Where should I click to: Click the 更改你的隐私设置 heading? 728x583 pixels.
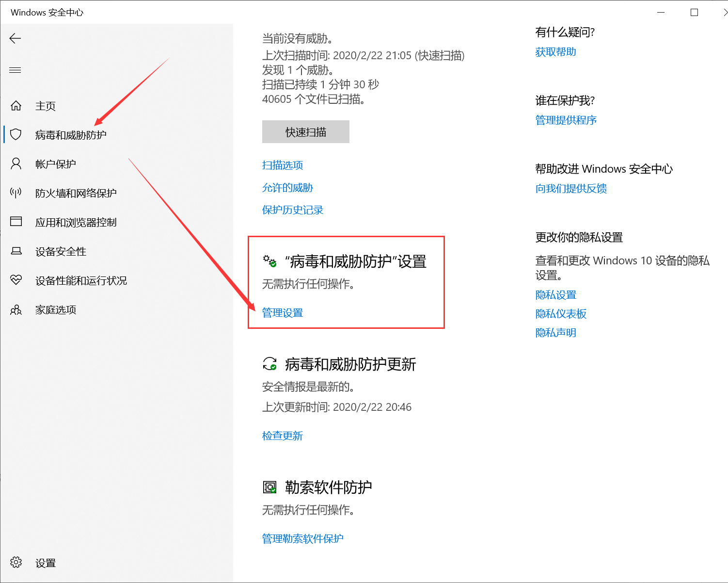pos(579,237)
